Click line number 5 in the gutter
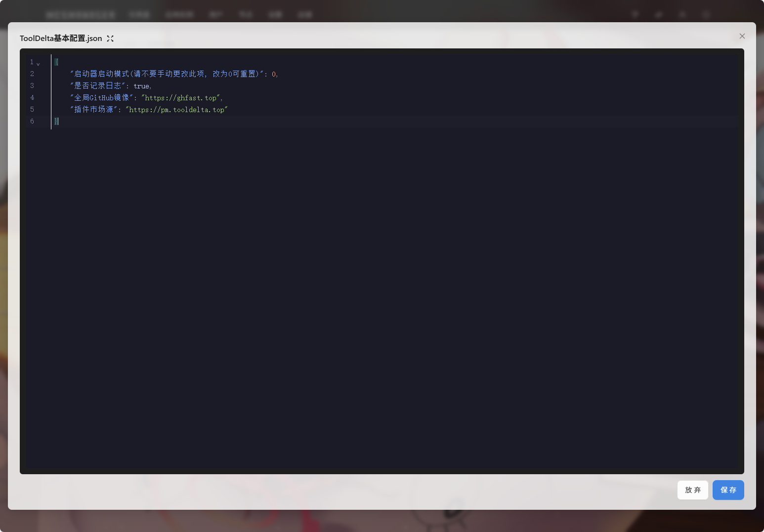Screen dimensions: 764x532 click(x=32, y=110)
